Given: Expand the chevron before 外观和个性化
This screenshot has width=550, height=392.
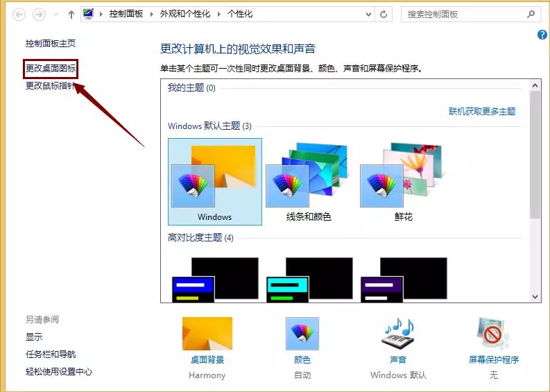Looking at the screenshot, I should [151, 15].
